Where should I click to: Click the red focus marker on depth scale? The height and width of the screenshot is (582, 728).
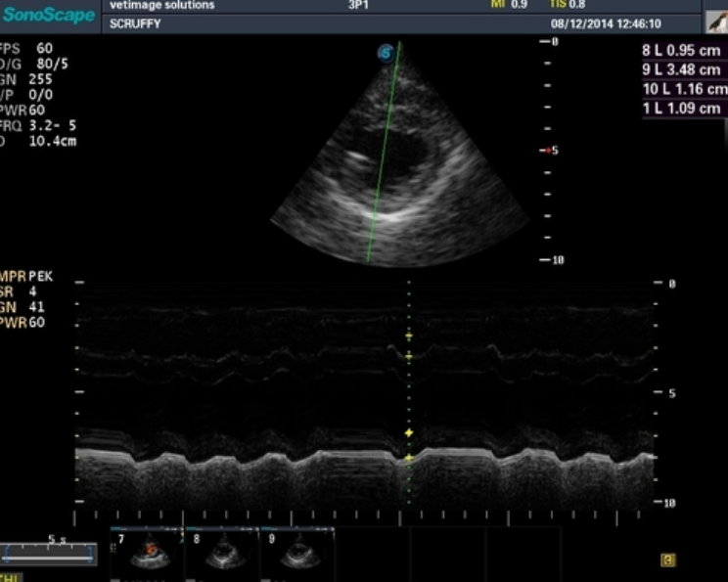[x=548, y=151]
